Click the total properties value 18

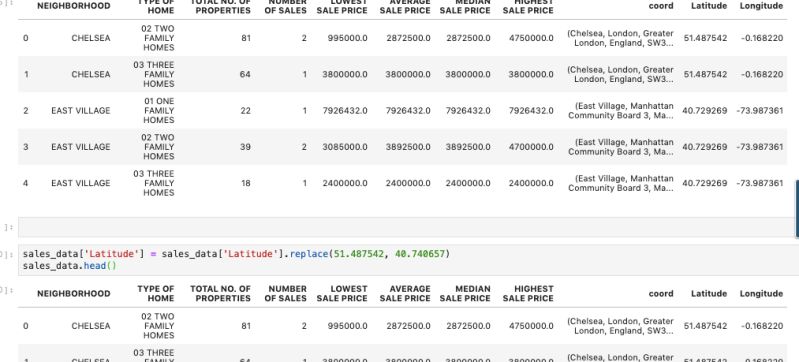(x=246, y=183)
